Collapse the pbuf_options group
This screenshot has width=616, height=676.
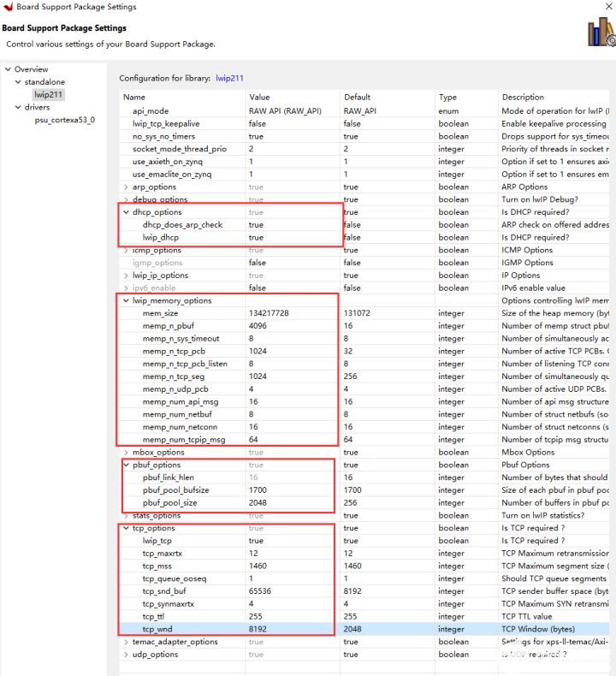(x=126, y=465)
